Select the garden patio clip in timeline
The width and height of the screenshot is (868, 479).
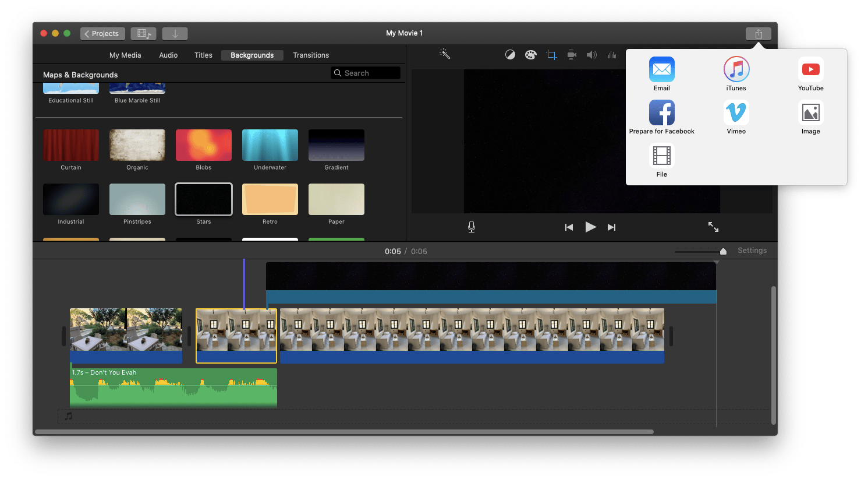126,336
